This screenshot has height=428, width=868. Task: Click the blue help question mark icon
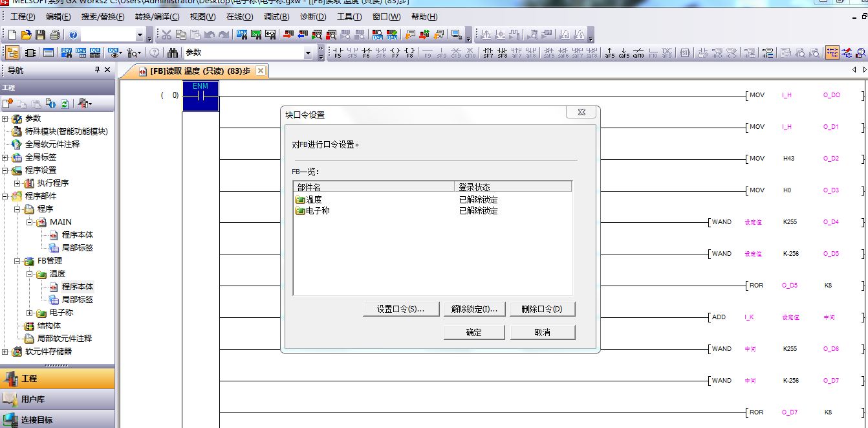(x=74, y=34)
